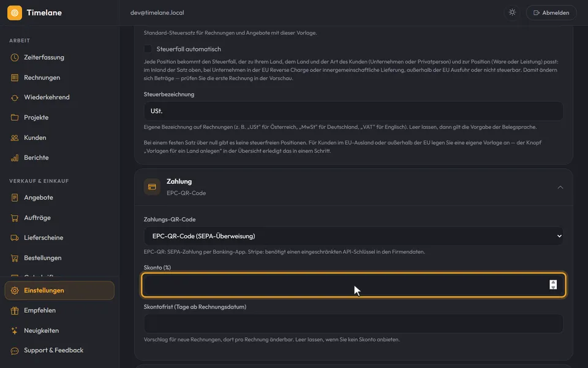Click the Zahlung credit card icon
588x368 pixels.
pos(152,187)
